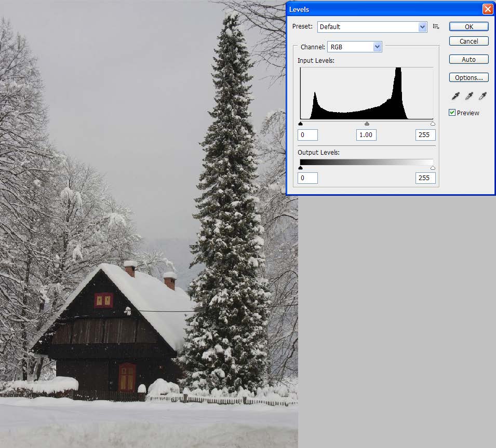Close the Levels dialog window
The height and width of the screenshot is (448, 496).
point(487,9)
